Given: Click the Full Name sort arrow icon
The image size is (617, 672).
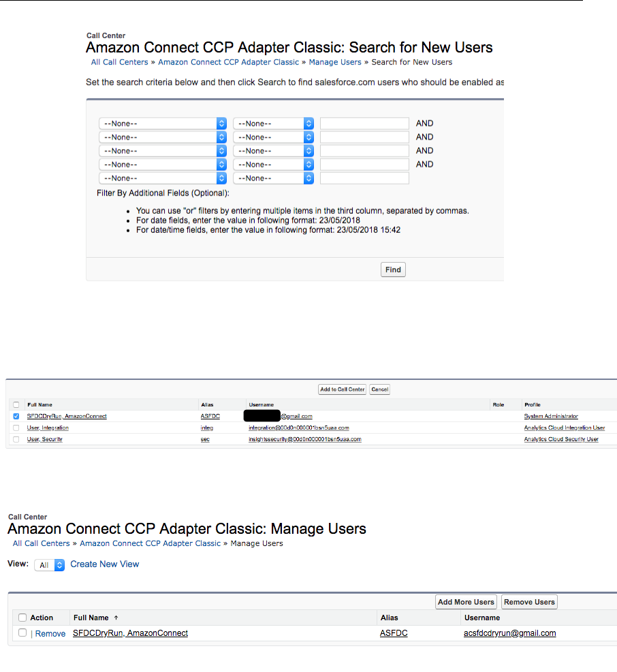Looking at the screenshot, I should click(x=116, y=618).
